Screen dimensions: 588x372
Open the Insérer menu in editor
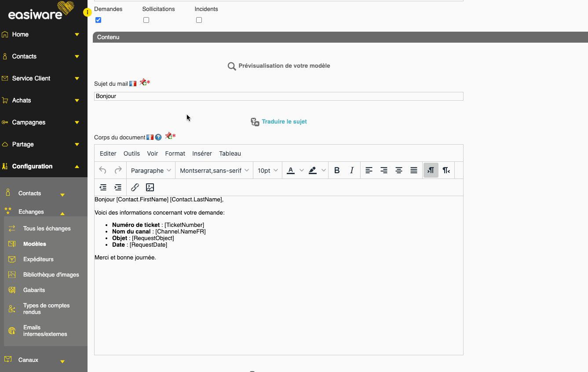tap(202, 153)
